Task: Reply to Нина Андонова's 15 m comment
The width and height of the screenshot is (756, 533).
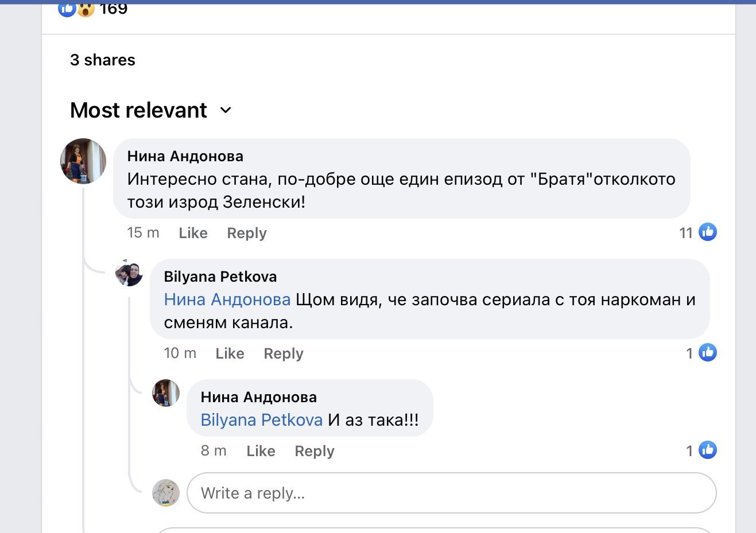Action: click(x=247, y=233)
